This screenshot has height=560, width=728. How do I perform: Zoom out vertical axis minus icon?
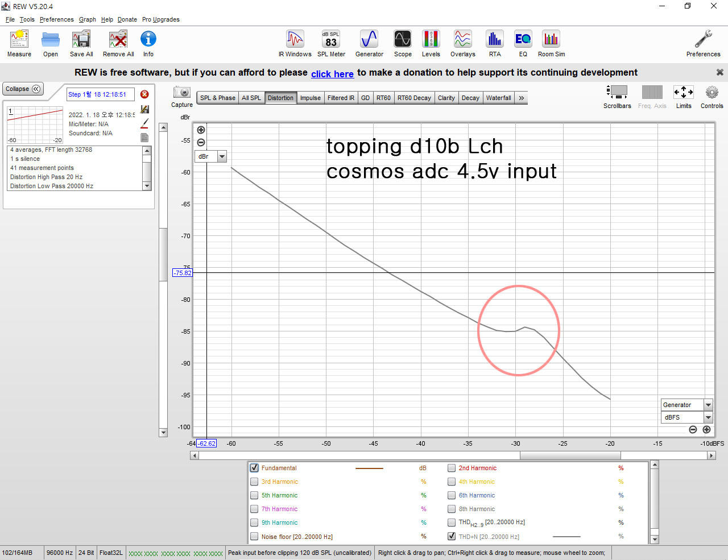click(x=201, y=143)
